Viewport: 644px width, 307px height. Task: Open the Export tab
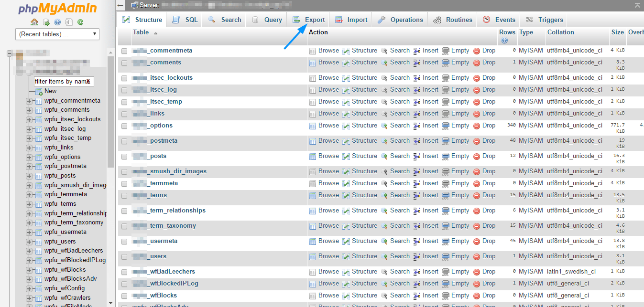coord(309,20)
